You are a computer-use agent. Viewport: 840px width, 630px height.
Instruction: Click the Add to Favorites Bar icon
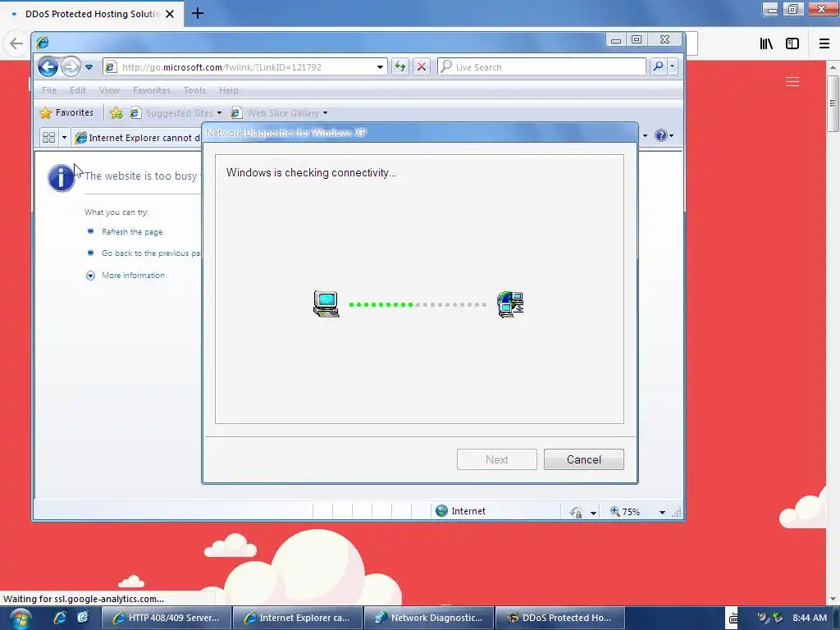coord(116,112)
